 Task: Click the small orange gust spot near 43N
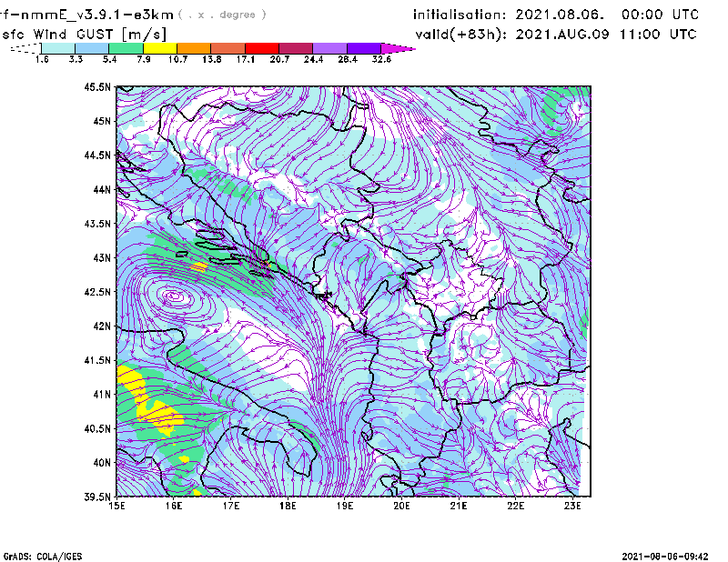[x=197, y=266]
